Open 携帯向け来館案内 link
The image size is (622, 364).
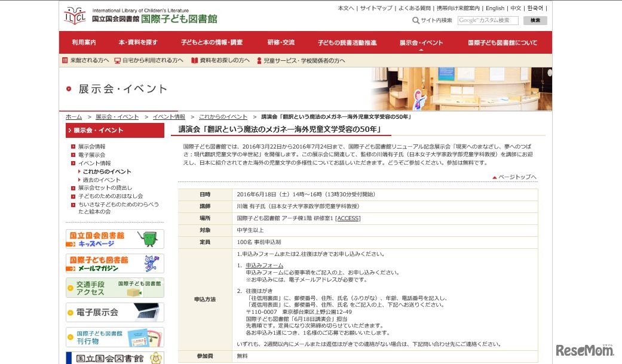(x=458, y=8)
